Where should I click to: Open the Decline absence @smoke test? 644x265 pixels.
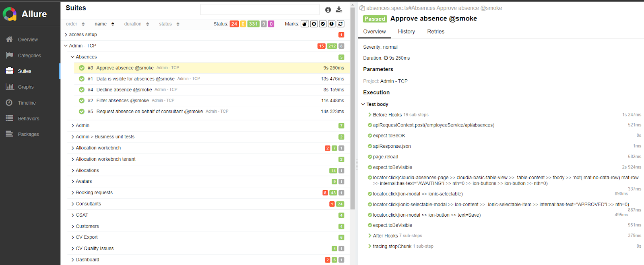click(x=124, y=90)
